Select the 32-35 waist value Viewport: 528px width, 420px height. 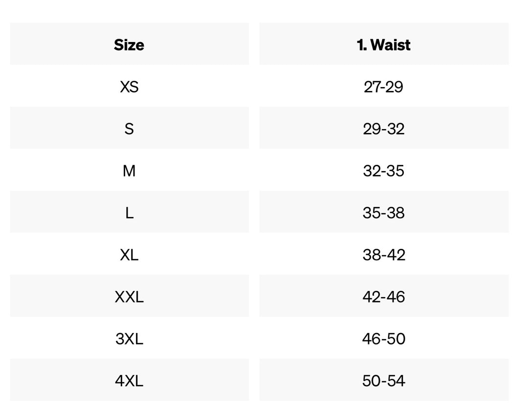pyautogui.click(x=384, y=171)
